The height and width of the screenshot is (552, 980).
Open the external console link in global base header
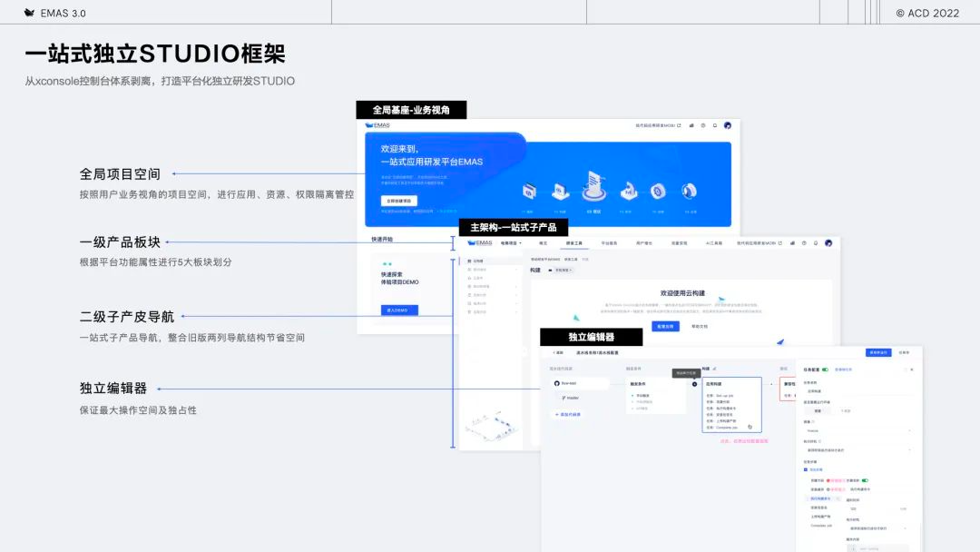pyautogui.click(x=658, y=125)
